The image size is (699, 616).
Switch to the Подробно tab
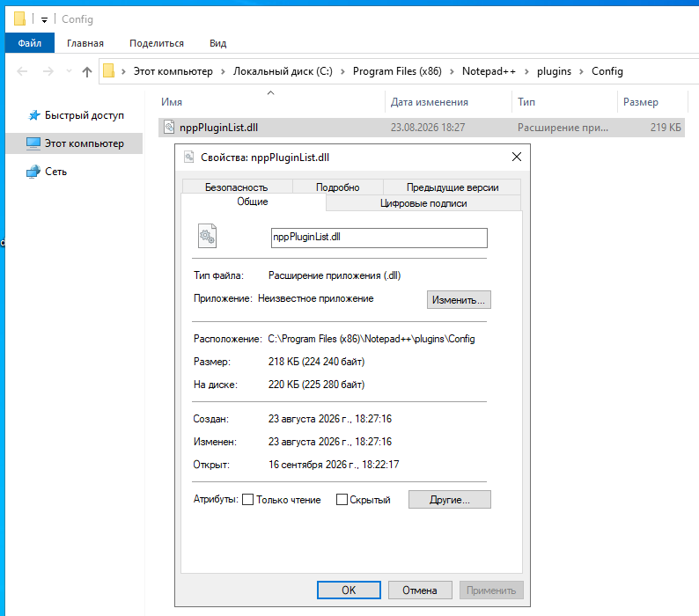click(337, 187)
